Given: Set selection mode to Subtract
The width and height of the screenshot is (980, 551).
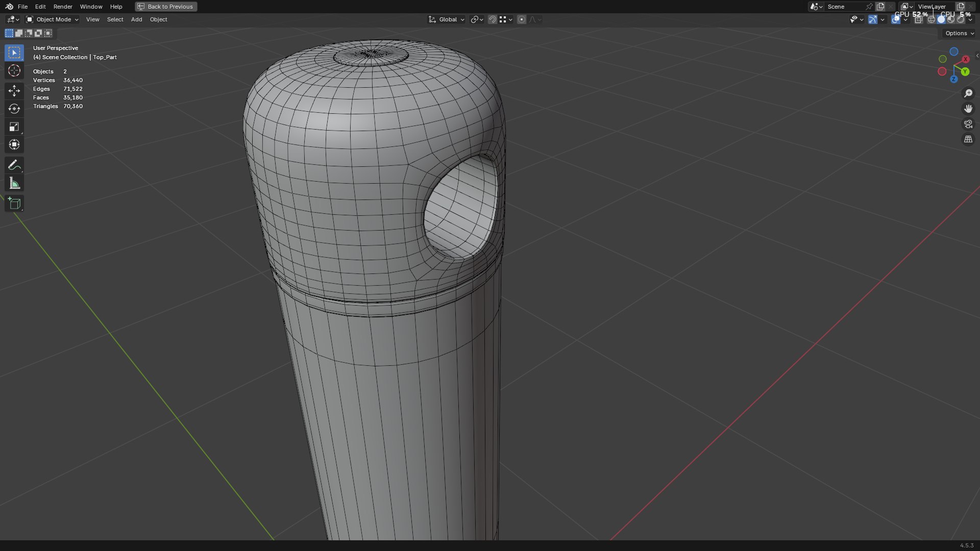Looking at the screenshot, I should (29, 33).
